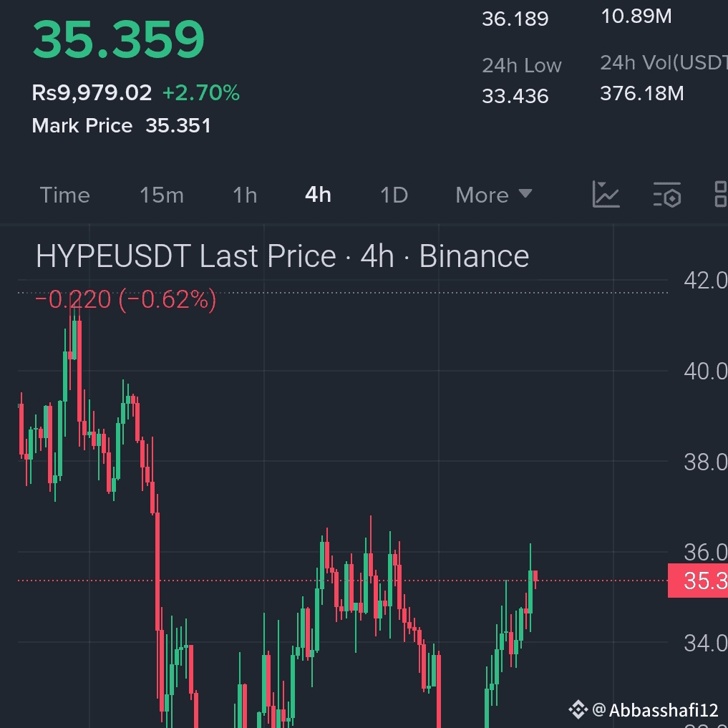Click the red current price tag on axis

click(x=698, y=581)
